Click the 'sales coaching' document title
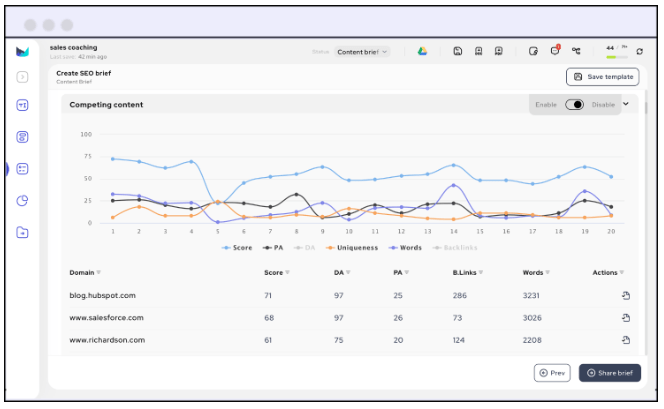Viewport: 664px width, 409px height. (73, 47)
